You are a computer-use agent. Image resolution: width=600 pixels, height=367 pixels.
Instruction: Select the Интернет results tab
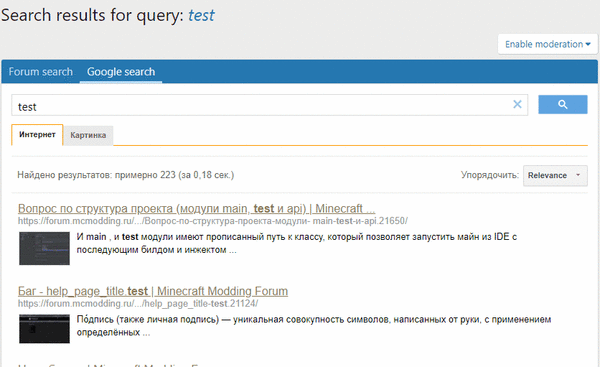[x=37, y=135]
